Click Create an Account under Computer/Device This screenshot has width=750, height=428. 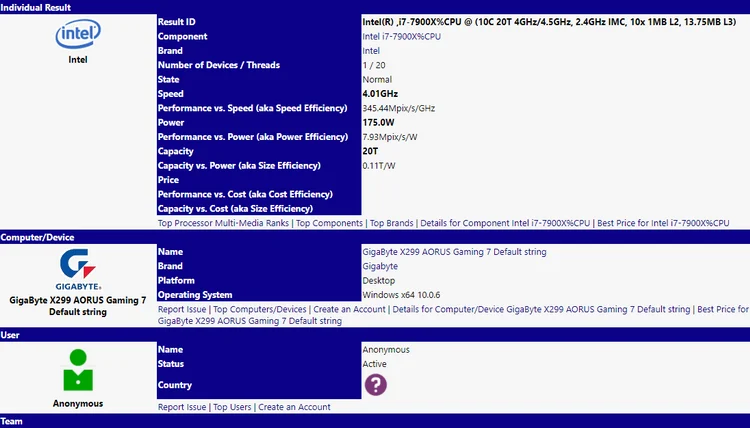point(349,309)
